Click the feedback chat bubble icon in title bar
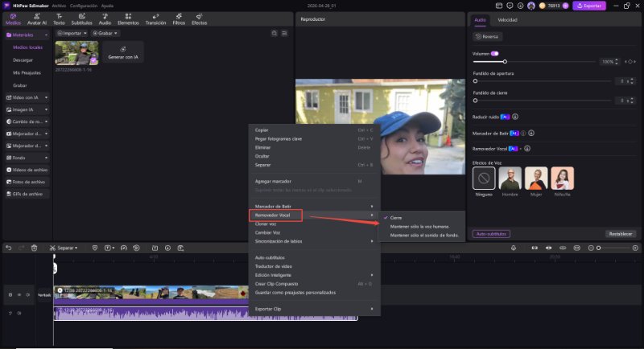The height and width of the screenshot is (349, 644). coord(510,6)
